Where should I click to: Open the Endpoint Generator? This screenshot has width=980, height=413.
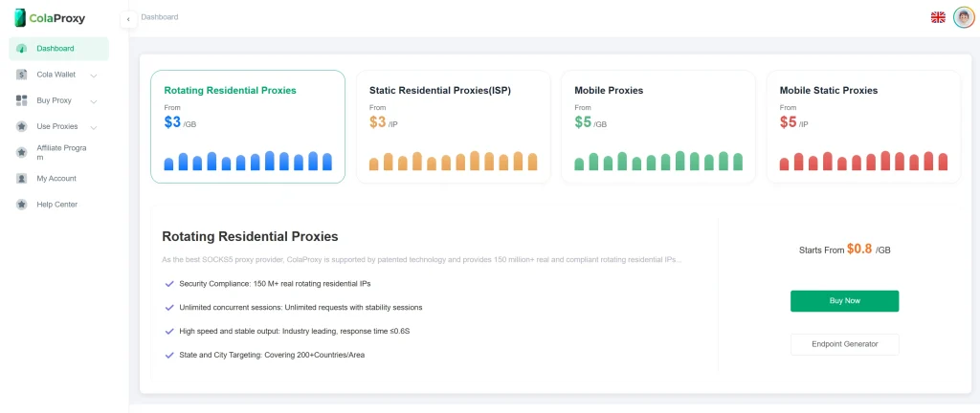(x=844, y=344)
